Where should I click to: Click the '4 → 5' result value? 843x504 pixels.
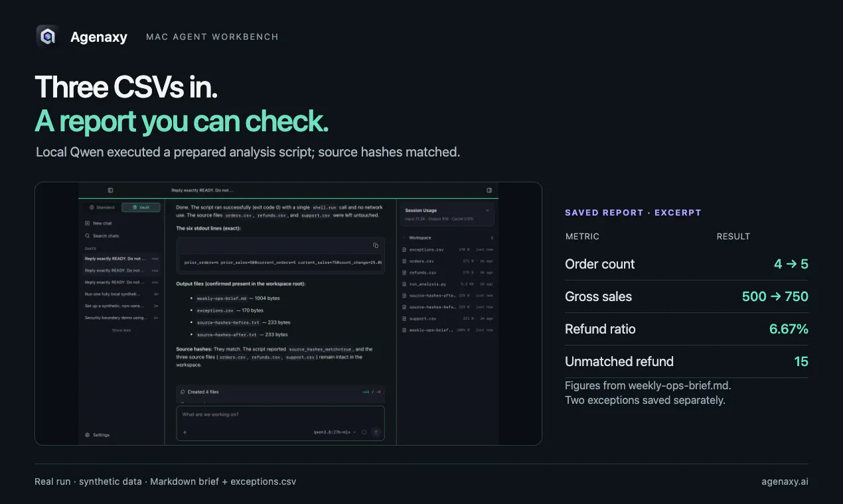[791, 264]
